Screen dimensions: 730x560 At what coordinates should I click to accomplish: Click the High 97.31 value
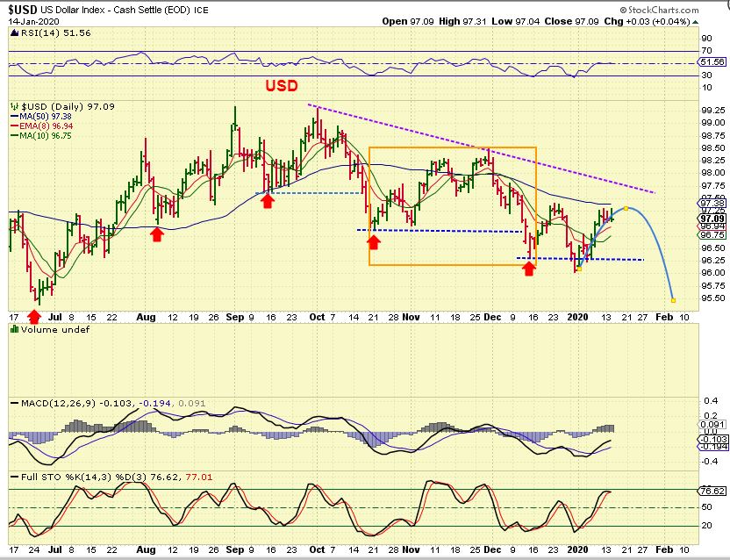pyautogui.click(x=462, y=21)
